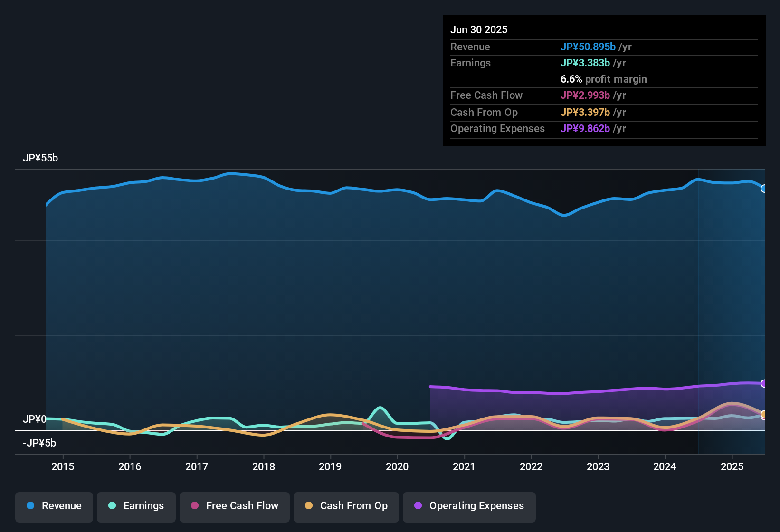Click the 2023 year tick label

coord(598,466)
